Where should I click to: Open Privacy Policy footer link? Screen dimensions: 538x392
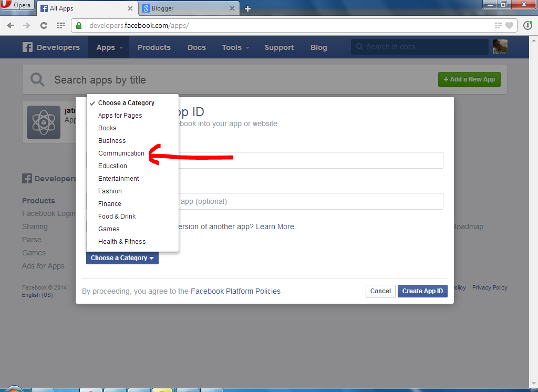tap(490, 287)
